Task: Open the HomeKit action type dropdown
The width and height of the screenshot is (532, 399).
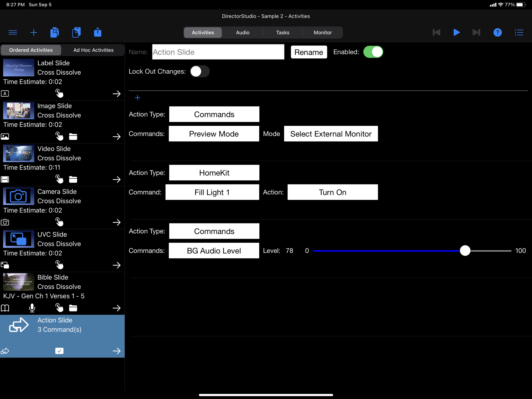Action: coord(214,173)
